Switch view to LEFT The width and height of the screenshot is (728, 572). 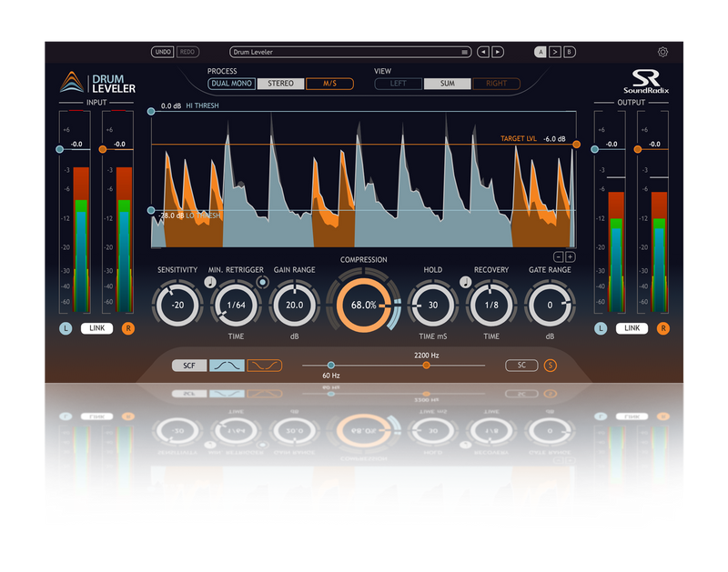(x=399, y=84)
